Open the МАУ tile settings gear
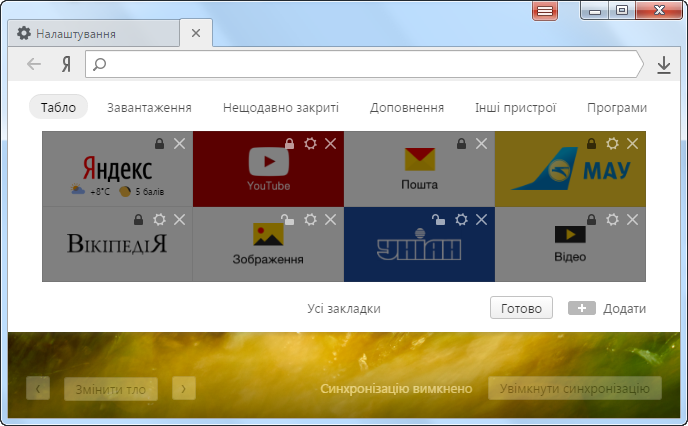This screenshot has width=688, height=426. click(612, 143)
